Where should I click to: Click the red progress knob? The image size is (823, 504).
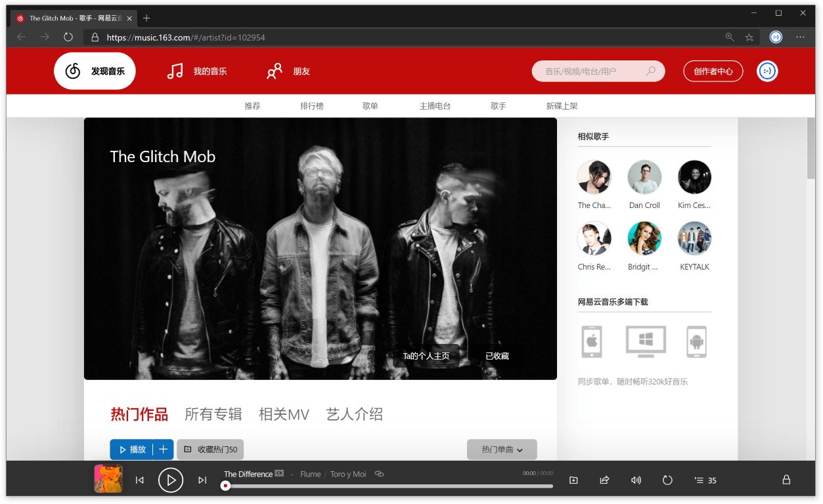pyautogui.click(x=225, y=486)
